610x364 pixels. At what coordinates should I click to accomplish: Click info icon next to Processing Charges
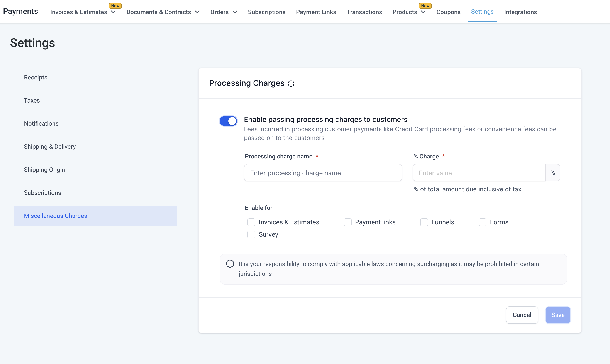coord(291,84)
